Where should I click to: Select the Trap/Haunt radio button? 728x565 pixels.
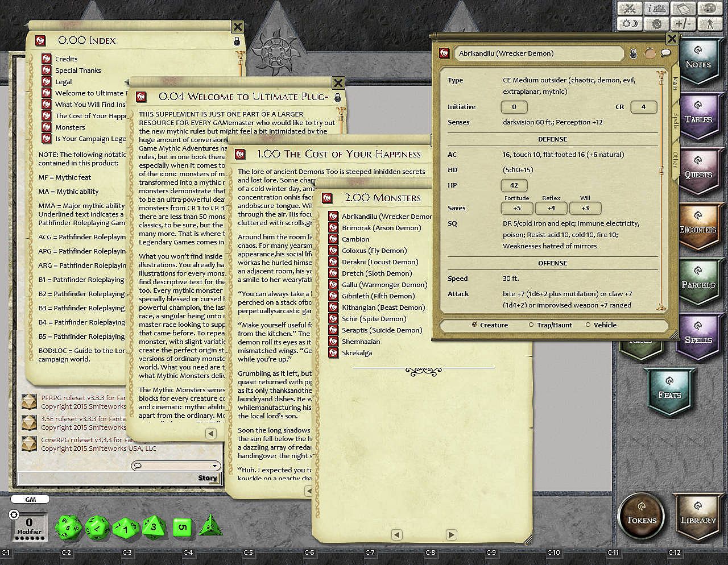pos(531,325)
